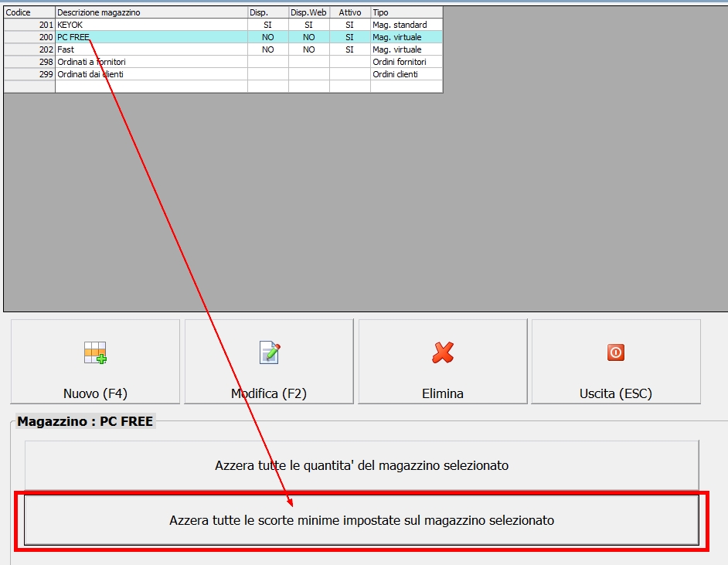This screenshot has height=565, width=728.
Task: Click Disp. NO cell in Fast row
Action: click(268, 49)
